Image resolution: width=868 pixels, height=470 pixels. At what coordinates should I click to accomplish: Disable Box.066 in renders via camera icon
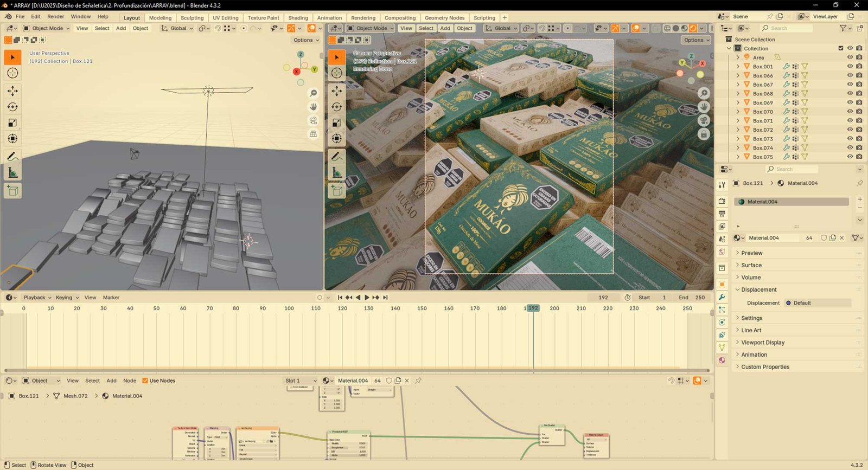click(859, 75)
